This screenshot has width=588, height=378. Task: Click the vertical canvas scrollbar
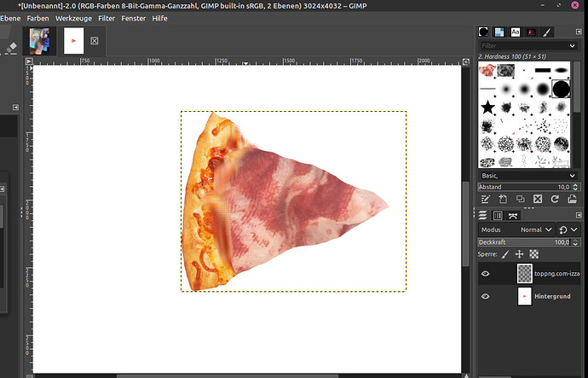466,224
